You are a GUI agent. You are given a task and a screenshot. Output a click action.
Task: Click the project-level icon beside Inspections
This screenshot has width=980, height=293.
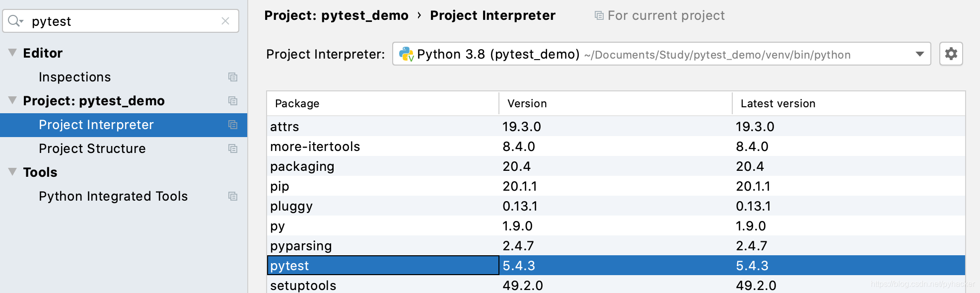[x=232, y=77]
